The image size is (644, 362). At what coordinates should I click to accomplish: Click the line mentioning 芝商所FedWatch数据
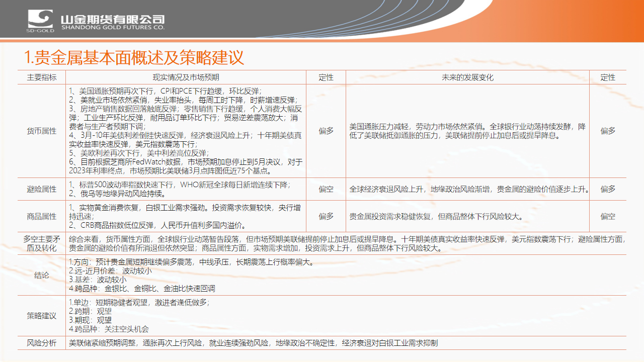186,166
